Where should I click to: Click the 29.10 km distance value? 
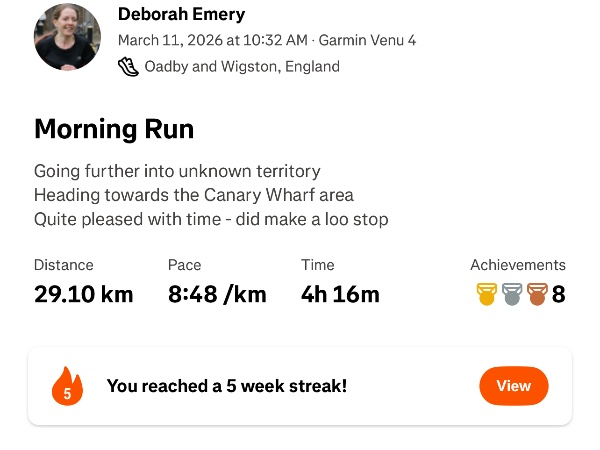click(x=83, y=294)
